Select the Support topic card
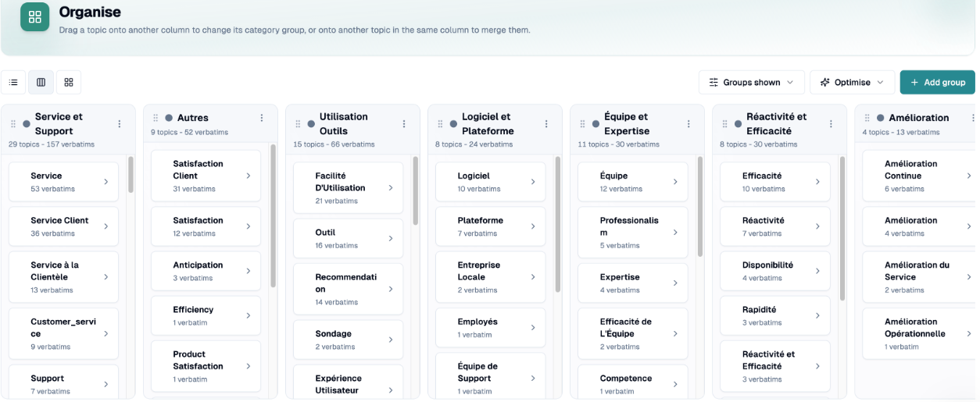This screenshot has width=980, height=402. click(63, 382)
